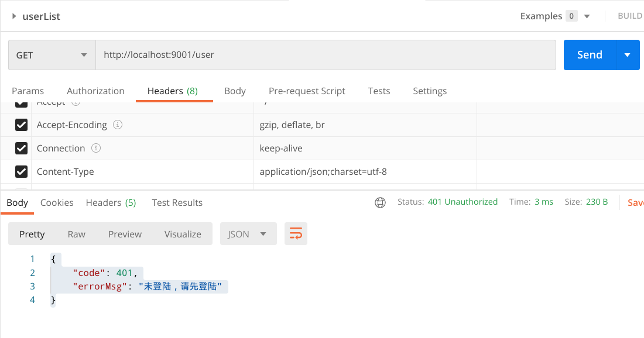Click the request URL input field

click(x=325, y=55)
